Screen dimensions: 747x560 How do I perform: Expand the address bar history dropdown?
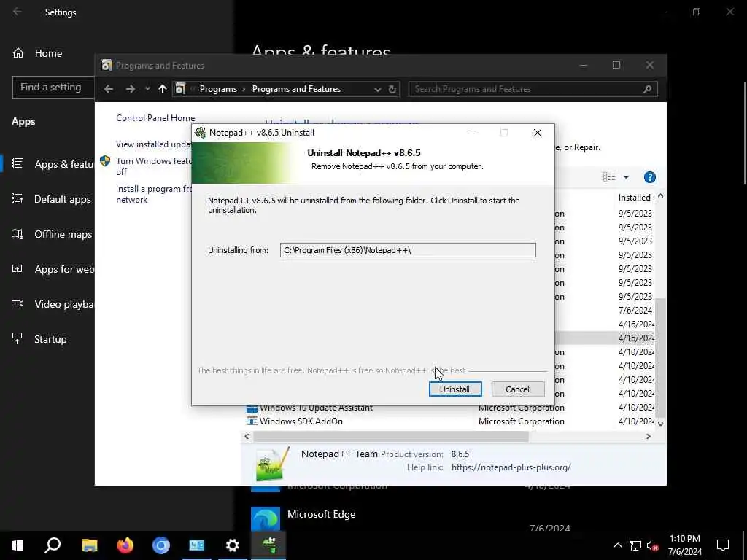[377, 89]
